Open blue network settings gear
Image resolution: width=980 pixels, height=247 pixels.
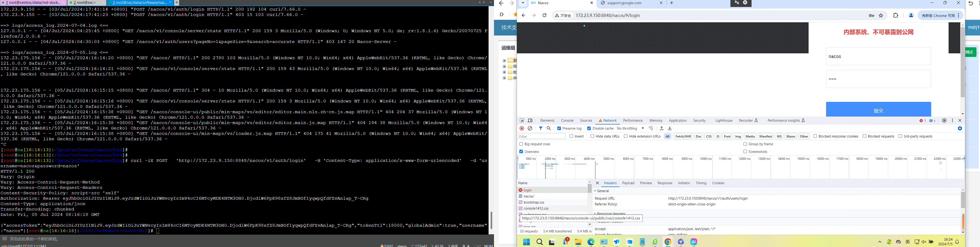(960, 129)
